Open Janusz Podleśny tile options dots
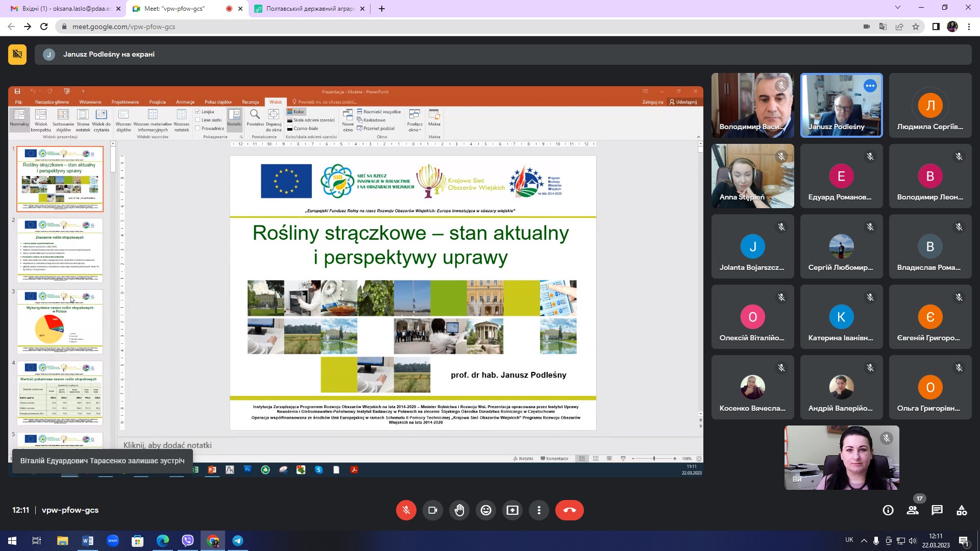980x551 pixels. tap(870, 86)
